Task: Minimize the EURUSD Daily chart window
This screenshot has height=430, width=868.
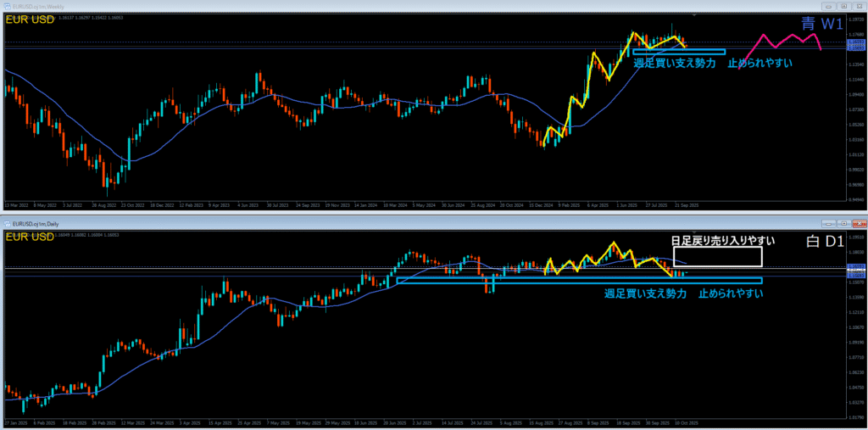Action: point(828,224)
